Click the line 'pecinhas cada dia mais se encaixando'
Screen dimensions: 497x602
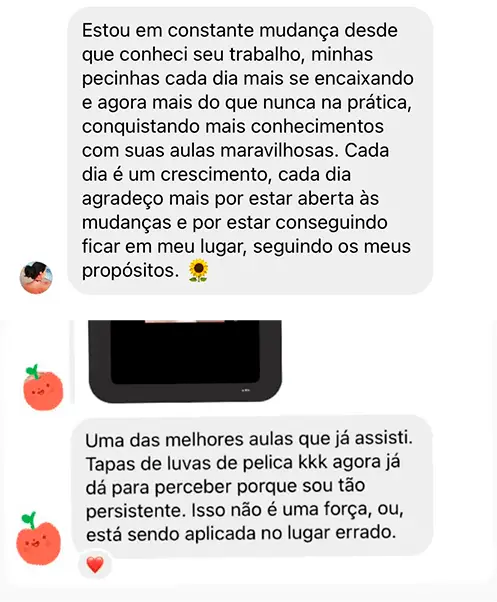click(248, 79)
